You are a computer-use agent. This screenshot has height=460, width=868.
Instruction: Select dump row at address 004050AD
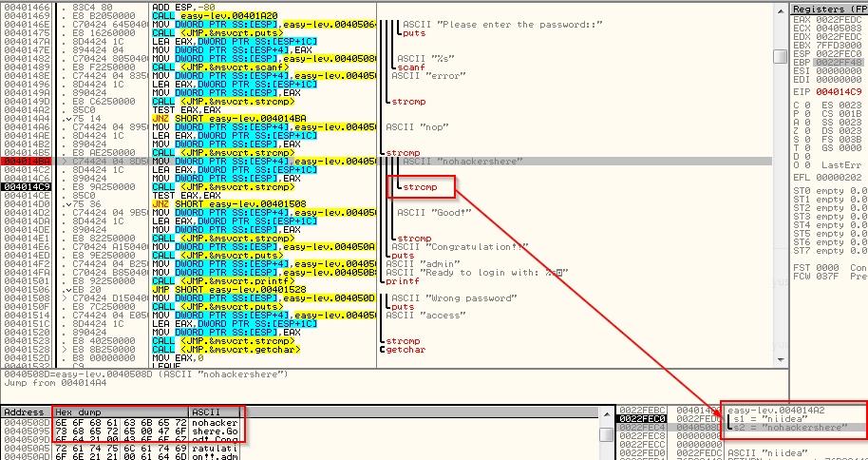coord(122,455)
